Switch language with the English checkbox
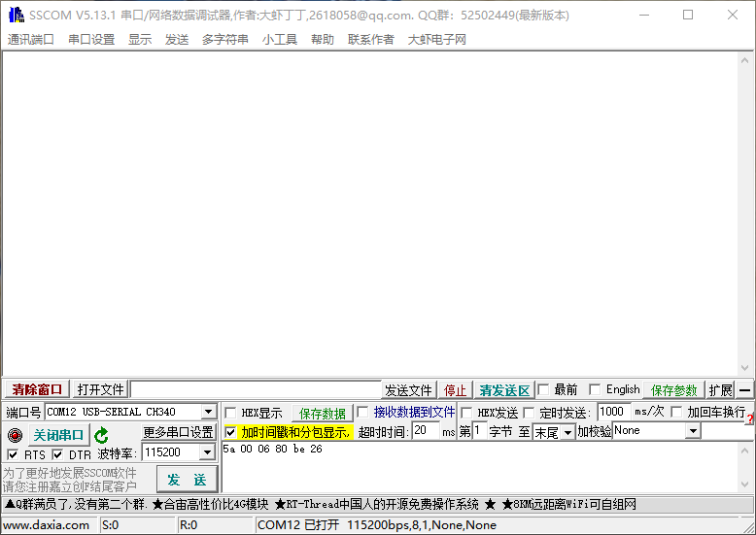The height and width of the screenshot is (535, 756). coord(595,389)
